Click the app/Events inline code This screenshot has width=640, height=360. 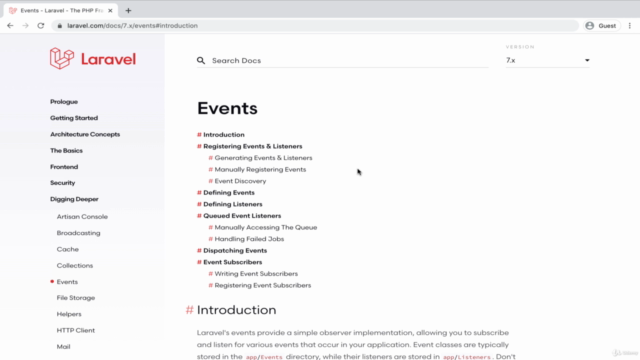(x=264, y=357)
